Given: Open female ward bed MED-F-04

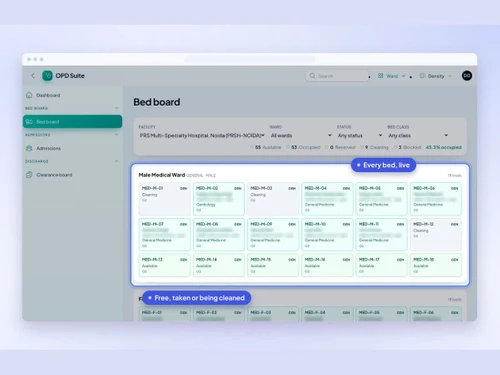Looking at the screenshot, I should (x=327, y=314).
